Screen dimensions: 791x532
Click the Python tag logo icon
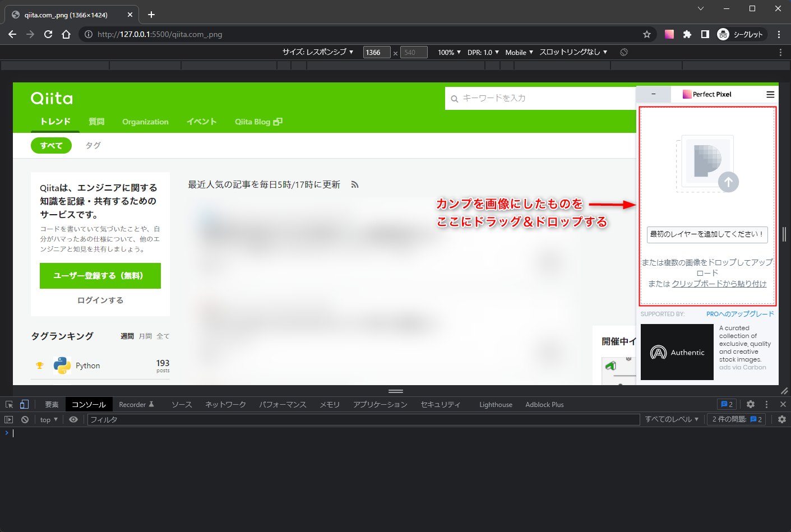click(x=62, y=366)
